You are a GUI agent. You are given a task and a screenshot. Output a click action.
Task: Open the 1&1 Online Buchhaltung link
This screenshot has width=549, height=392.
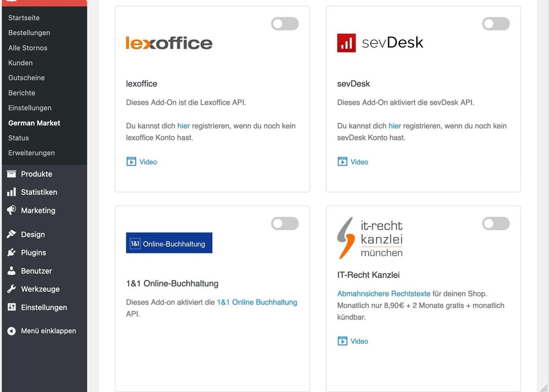(257, 302)
